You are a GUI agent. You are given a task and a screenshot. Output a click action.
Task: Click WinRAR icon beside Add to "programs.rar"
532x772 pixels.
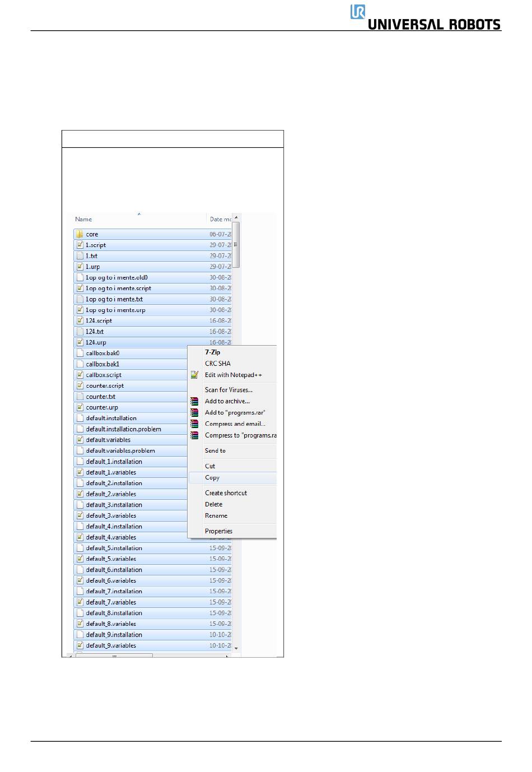pyautogui.click(x=194, y=412)
